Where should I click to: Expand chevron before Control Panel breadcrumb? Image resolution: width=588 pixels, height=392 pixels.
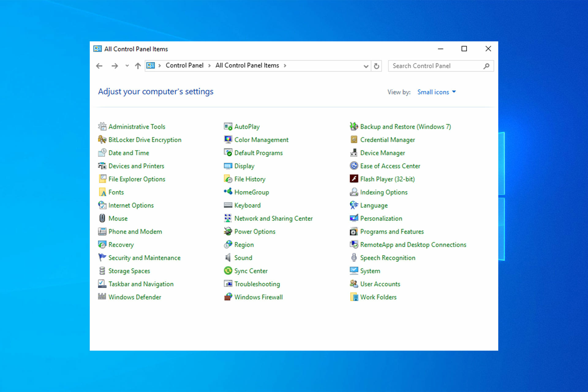160,66
